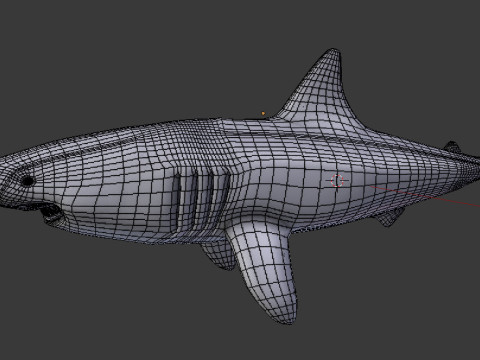
Task: Click the shark's open mouth
Action: [x=51, y=212]
